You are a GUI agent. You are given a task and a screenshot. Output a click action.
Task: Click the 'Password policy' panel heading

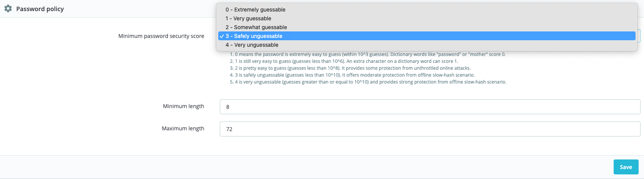click(x=40, y=9)
